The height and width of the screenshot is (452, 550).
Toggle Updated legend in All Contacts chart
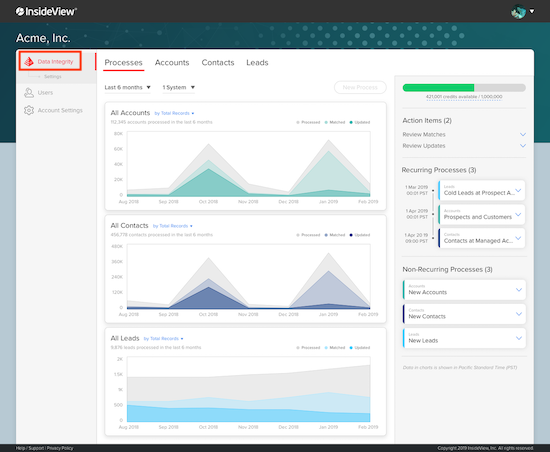coord(360,235)
